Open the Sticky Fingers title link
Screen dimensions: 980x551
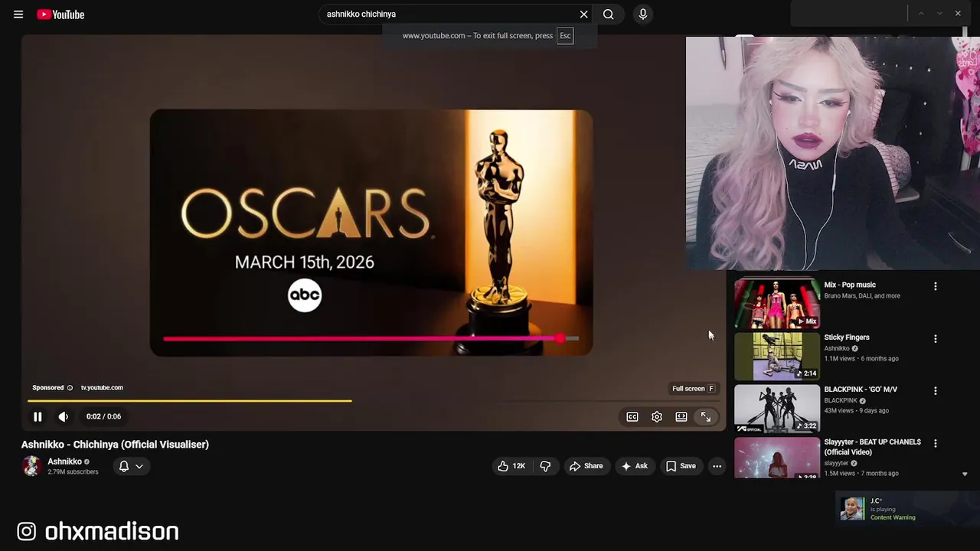(x=847, y=337)
